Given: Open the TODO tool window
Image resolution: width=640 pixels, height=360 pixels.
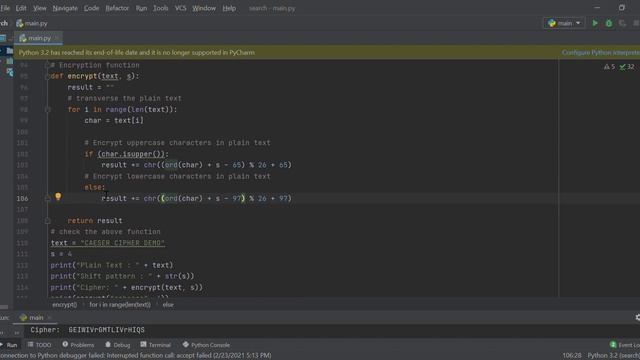Looking at the screenshot, I should tap(39, 345).
